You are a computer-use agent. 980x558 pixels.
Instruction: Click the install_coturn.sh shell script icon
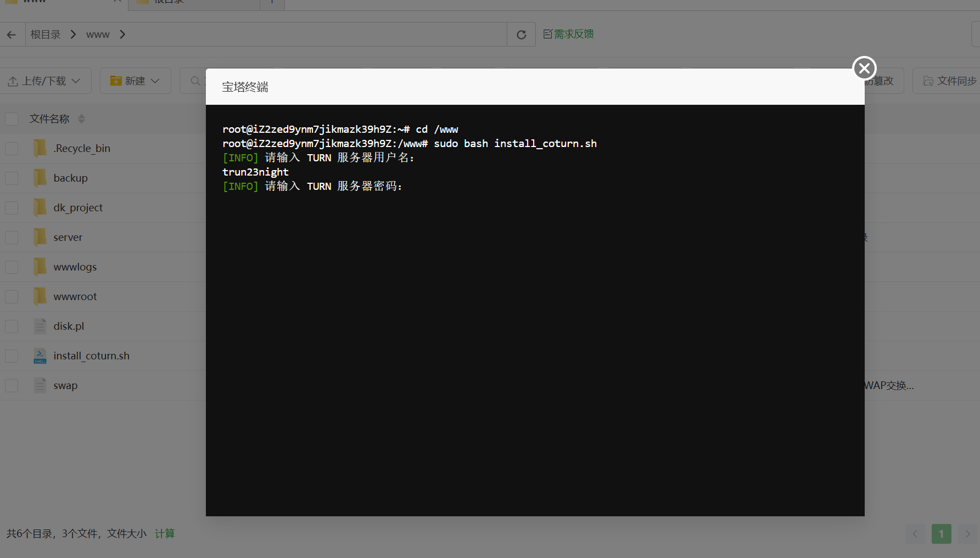40,356
